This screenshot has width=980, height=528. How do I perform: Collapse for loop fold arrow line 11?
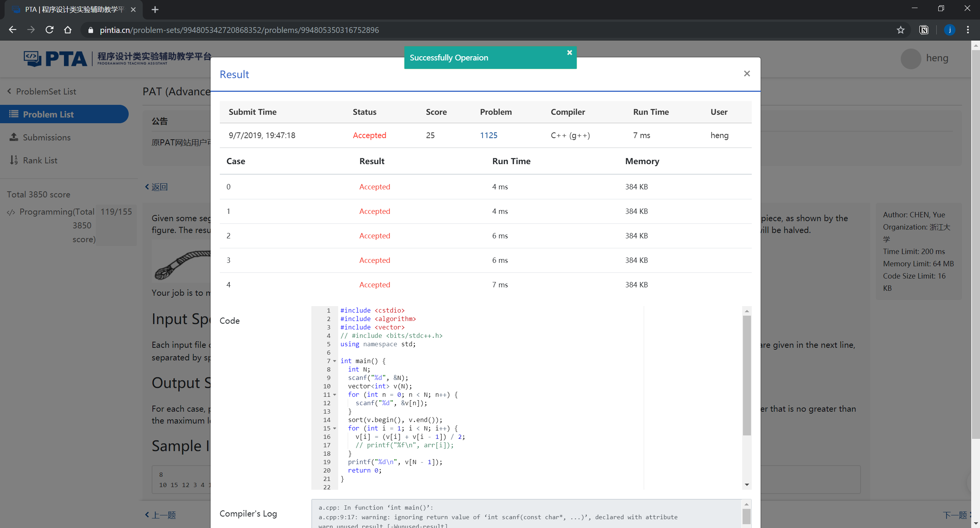(x=334, y=394)
